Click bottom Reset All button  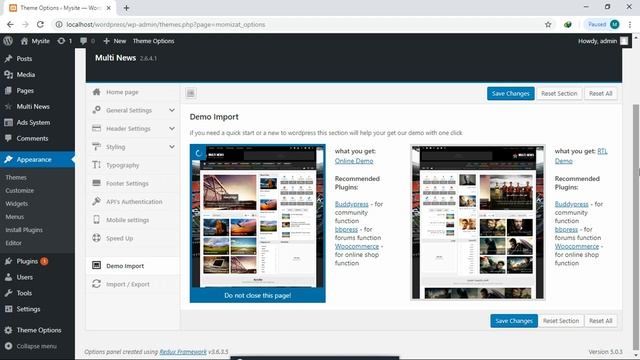click(600, 321)
